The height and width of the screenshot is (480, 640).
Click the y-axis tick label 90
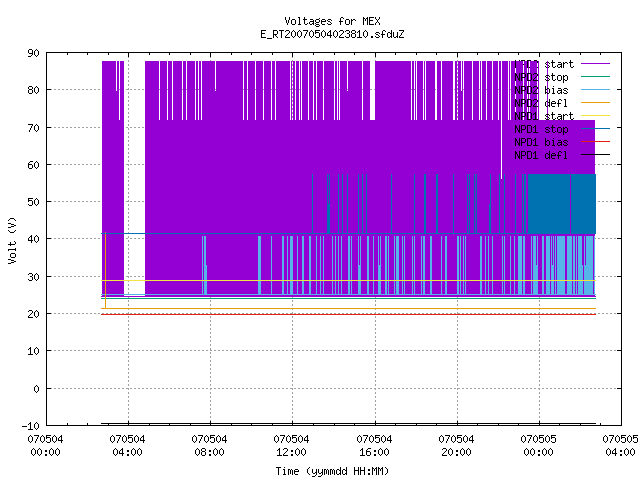33,53
